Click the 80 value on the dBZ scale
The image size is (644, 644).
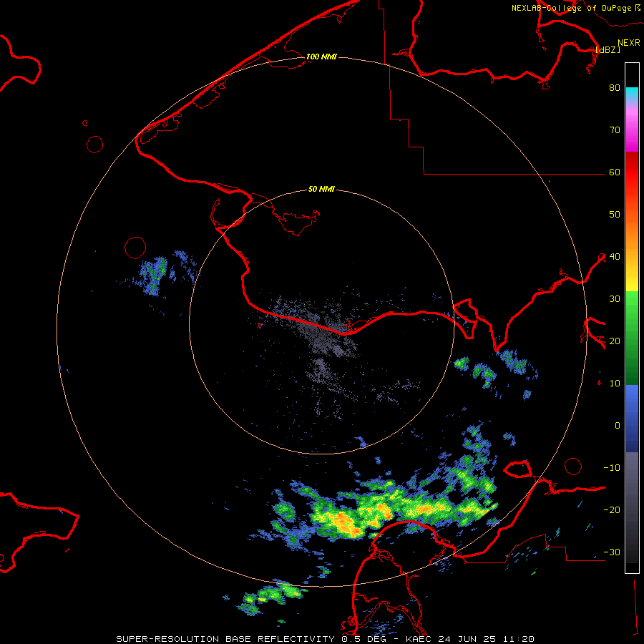coord(615,87)
